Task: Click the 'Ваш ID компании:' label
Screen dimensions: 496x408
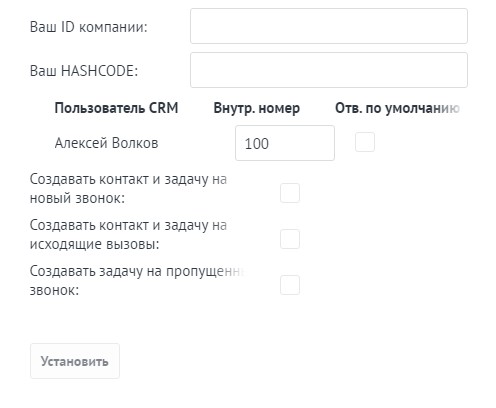Action: coord(88,27)
